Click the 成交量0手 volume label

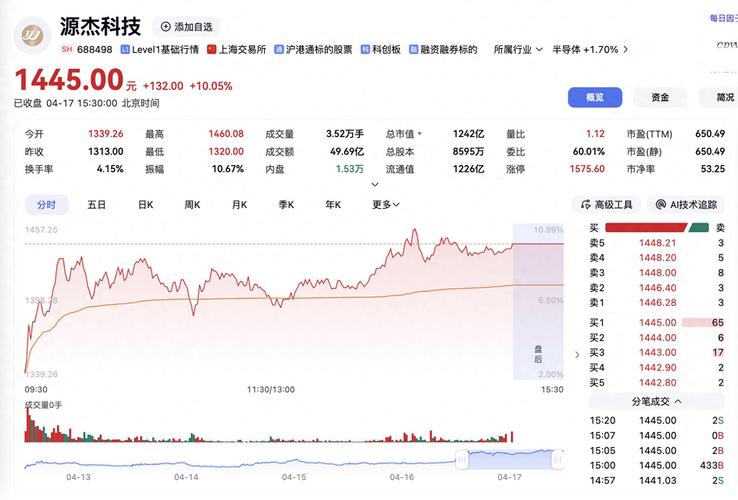(x=43, y=405)
